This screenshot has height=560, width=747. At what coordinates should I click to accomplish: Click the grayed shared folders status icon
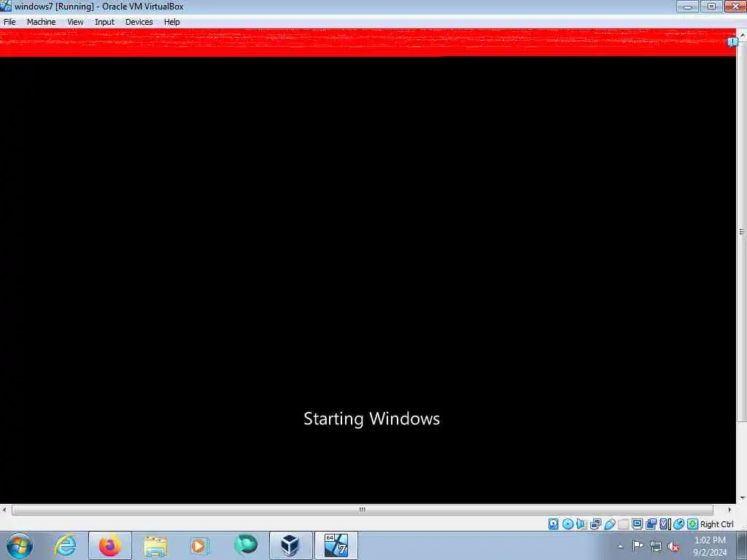(x=623, y=524)
